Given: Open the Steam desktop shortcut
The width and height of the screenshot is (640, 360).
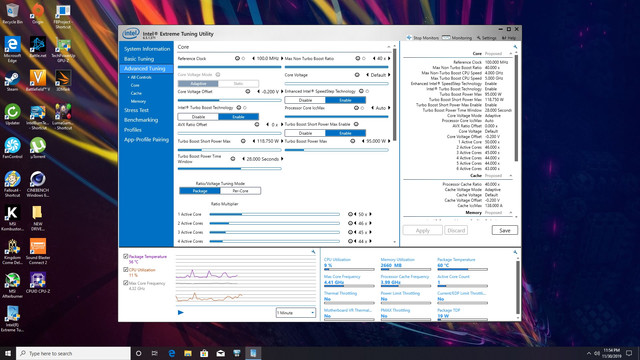Looking at the screenshot, I should [12, 81].
